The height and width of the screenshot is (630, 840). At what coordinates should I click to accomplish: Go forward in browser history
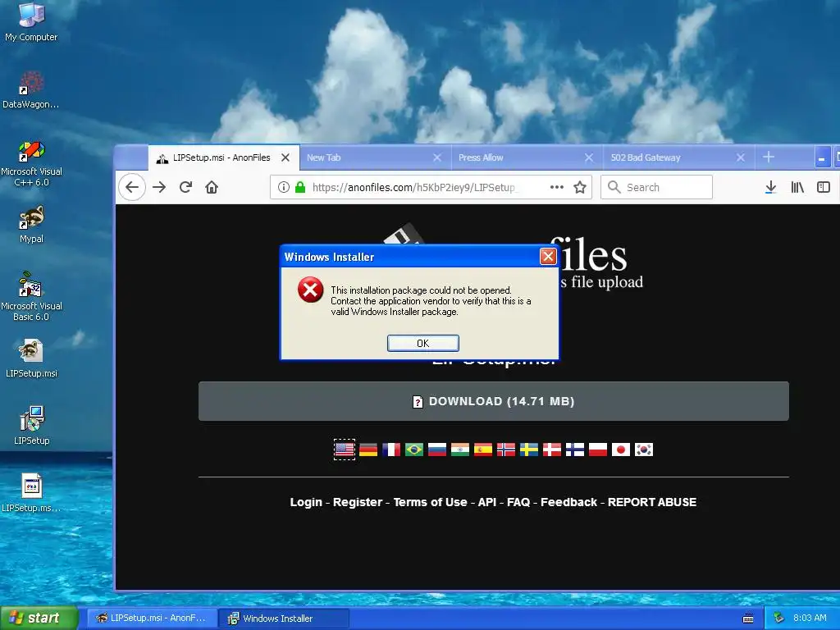pyautogui.click(x=159, y=187)
